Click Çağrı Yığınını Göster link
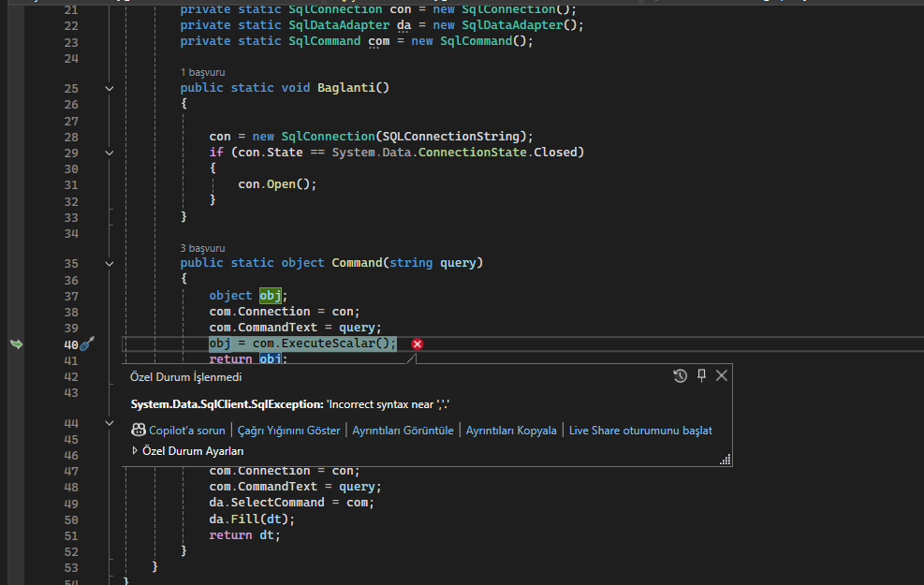 point(288,431)
